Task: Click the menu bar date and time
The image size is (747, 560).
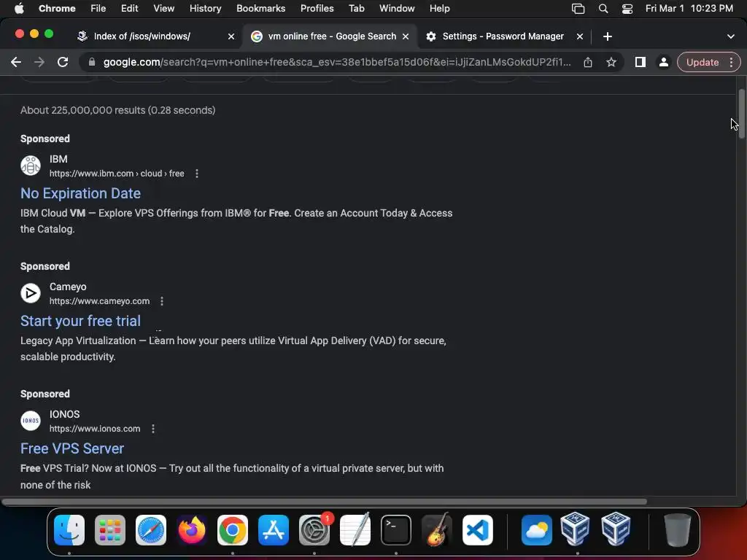Action: click(x=689, y=9)
